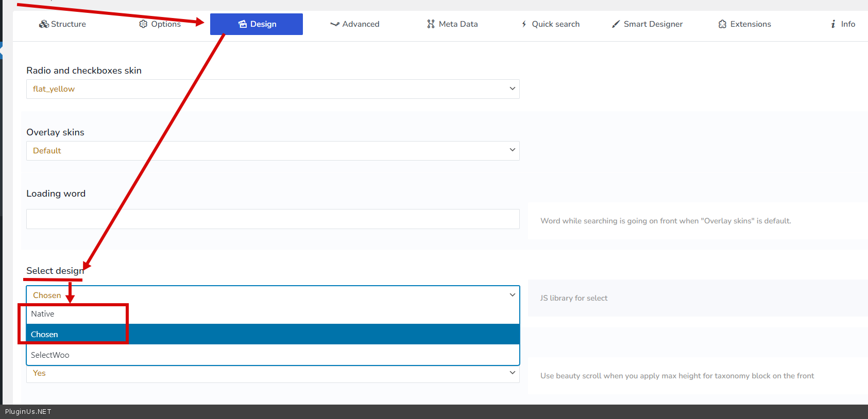Viewport: 868px width, 419px height.
Task: Expand the Overlay skins dropdown
Action: click(273, 151)
